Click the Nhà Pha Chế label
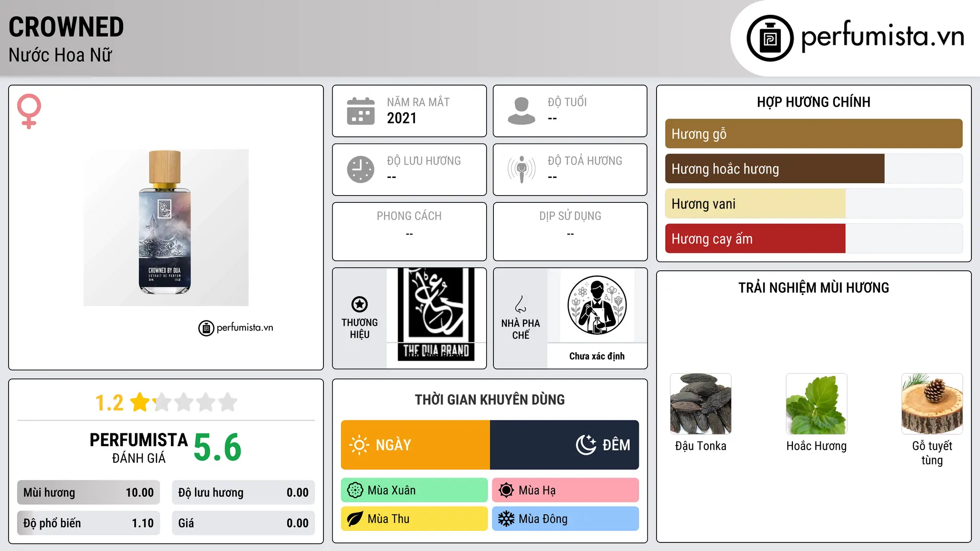980x551 pixels. pos(521,329)
